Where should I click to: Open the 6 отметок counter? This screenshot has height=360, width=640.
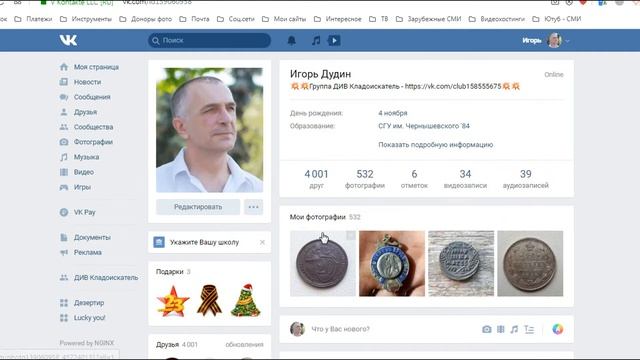pos(414,179)
